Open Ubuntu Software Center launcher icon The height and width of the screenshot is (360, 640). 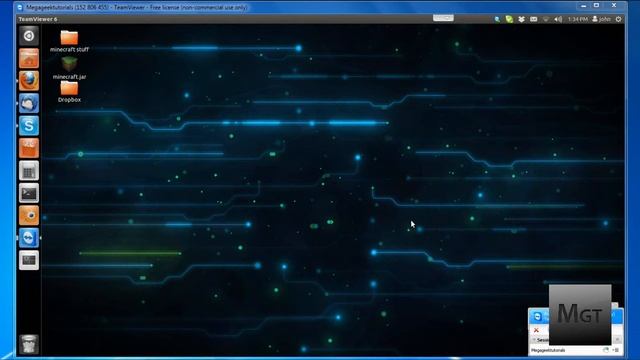(29, 148)
